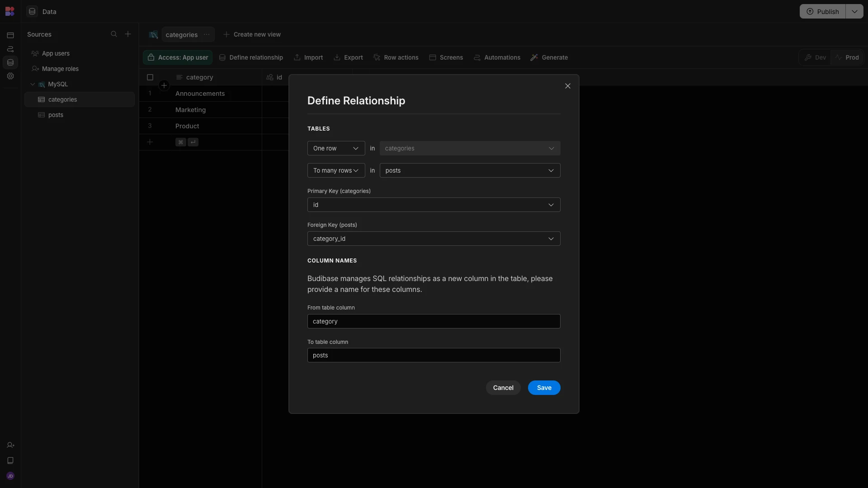
Task: Open the posts table dropdown
Action: point(470,170)
